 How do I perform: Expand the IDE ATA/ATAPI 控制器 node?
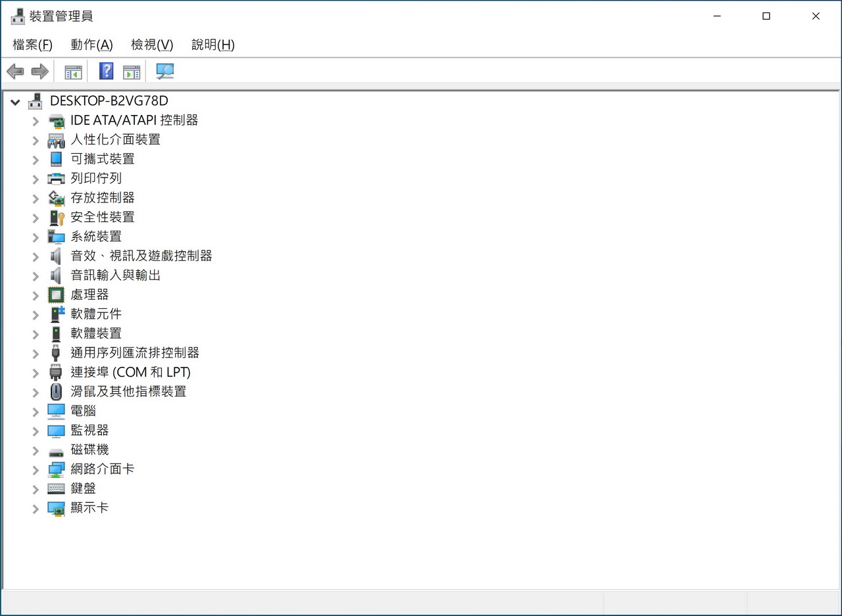tap(36, 121)
